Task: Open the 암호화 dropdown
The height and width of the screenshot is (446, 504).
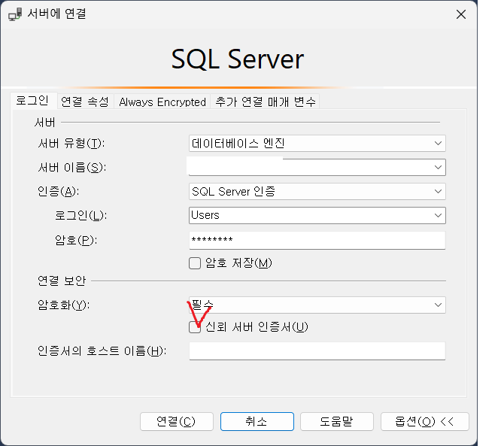Action: pos(317,305)
